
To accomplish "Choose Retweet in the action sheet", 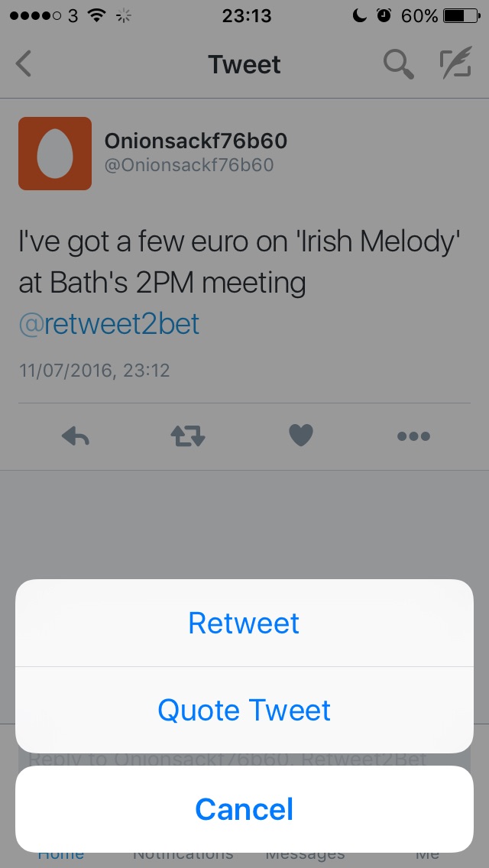I will [x=244, y=623].
